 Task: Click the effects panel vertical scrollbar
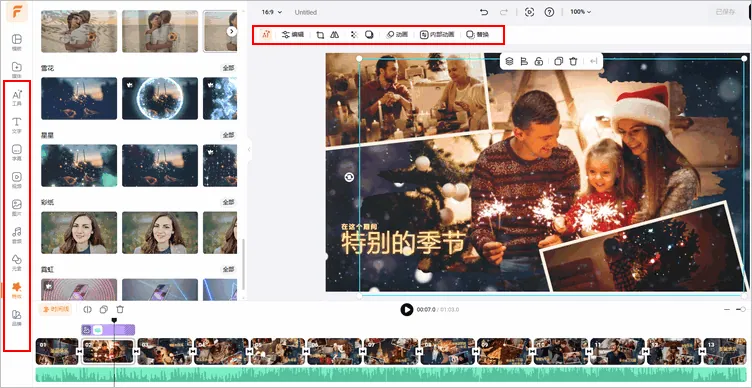pos(244,264)
